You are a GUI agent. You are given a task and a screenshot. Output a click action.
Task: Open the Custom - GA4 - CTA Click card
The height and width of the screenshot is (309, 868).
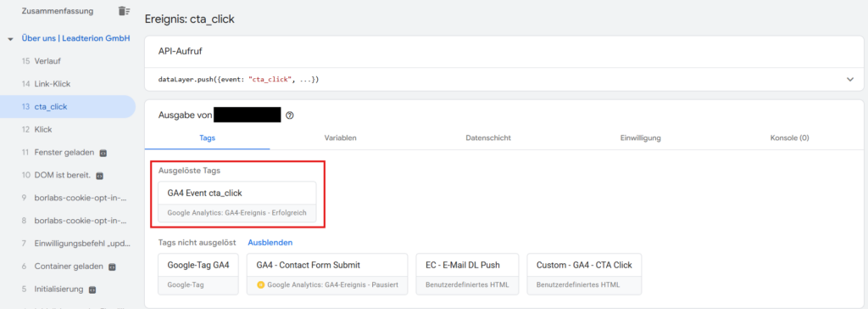coord(584,274)
